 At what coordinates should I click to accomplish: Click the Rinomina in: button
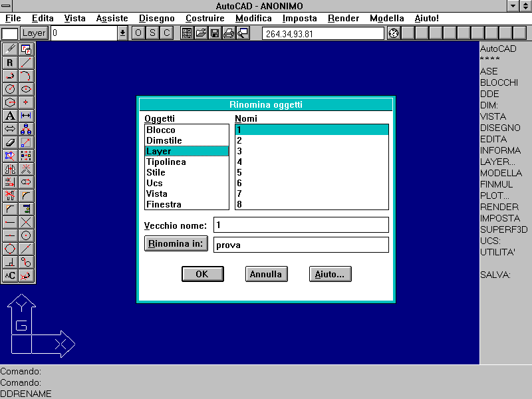(176, 243)
